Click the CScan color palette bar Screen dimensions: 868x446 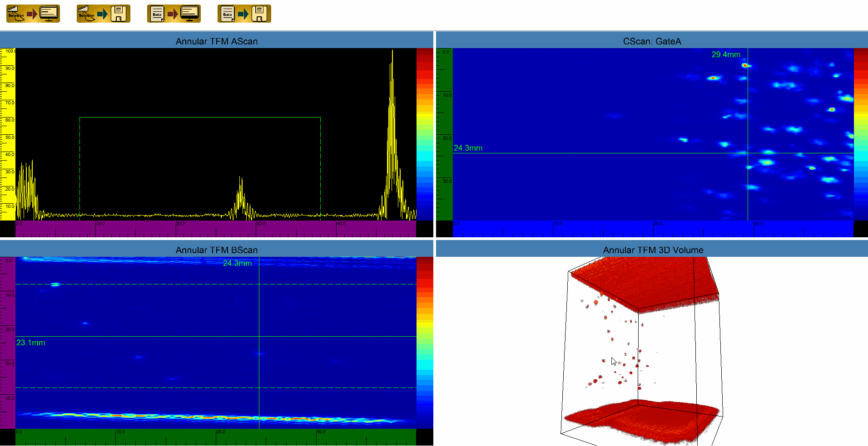861,134
